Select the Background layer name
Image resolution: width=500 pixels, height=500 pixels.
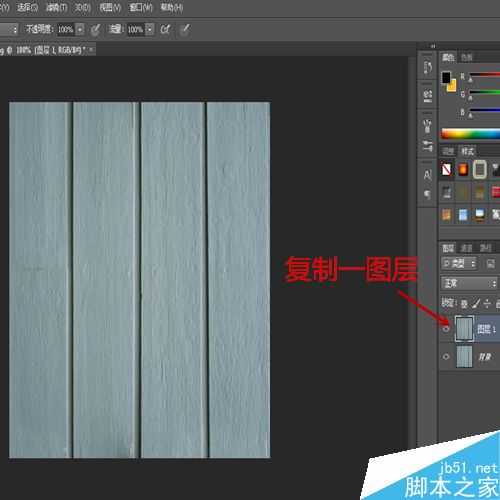485,357
